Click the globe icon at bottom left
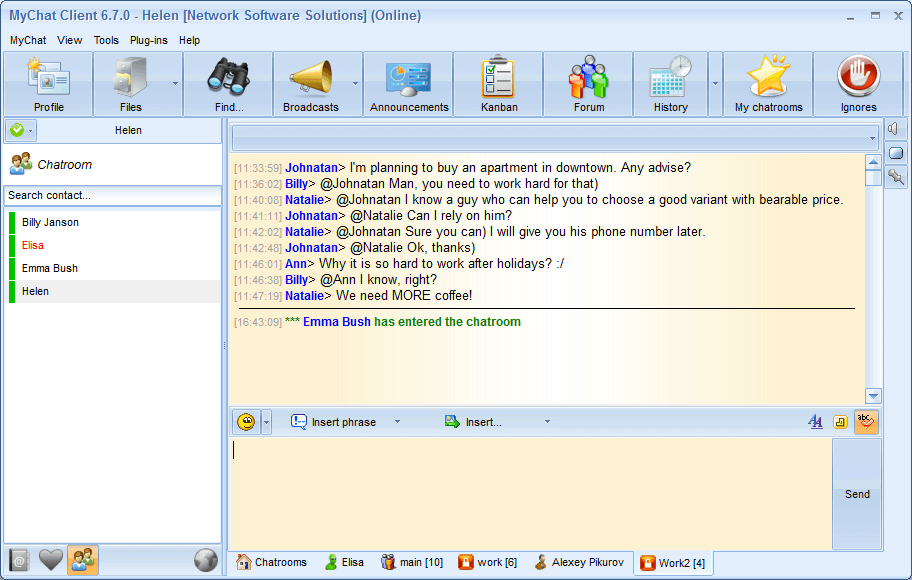 click(205, 561)
